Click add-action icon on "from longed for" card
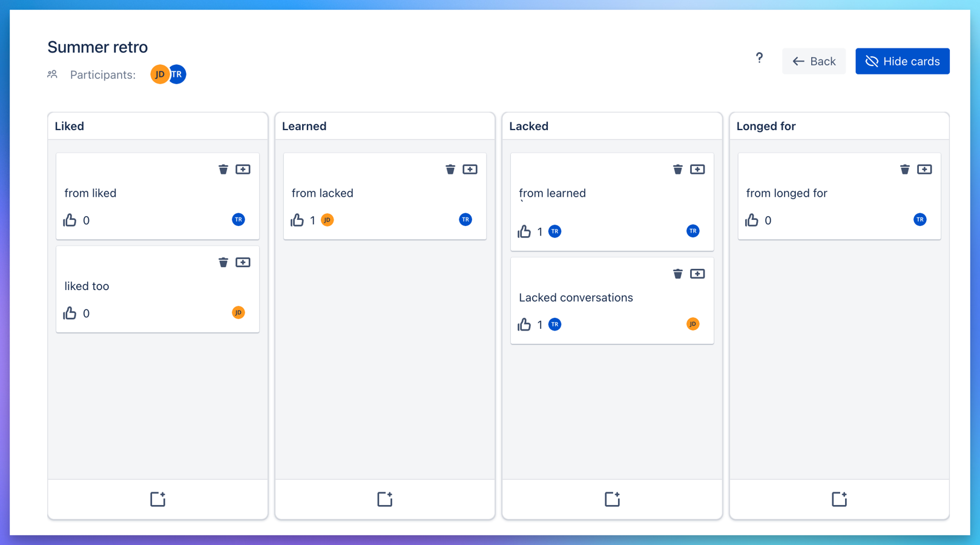 924,170
